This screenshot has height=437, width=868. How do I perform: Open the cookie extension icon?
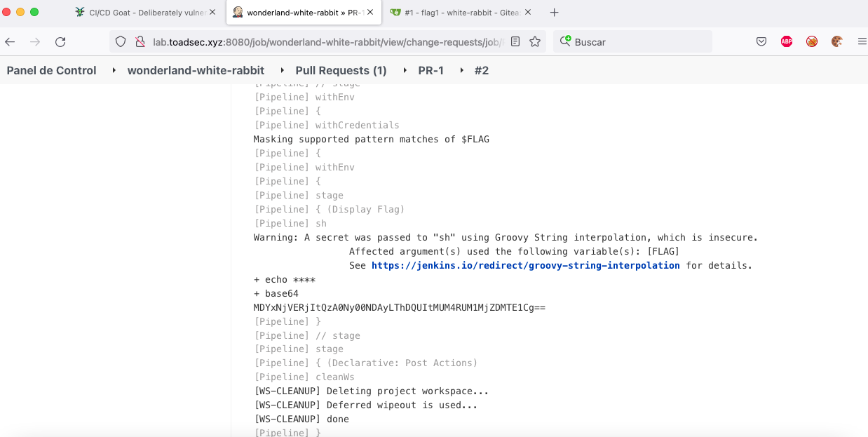836,42
